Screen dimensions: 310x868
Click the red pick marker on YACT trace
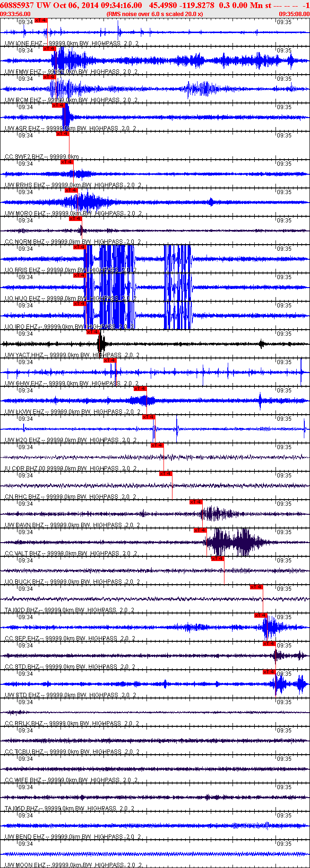tap(93, 332)
